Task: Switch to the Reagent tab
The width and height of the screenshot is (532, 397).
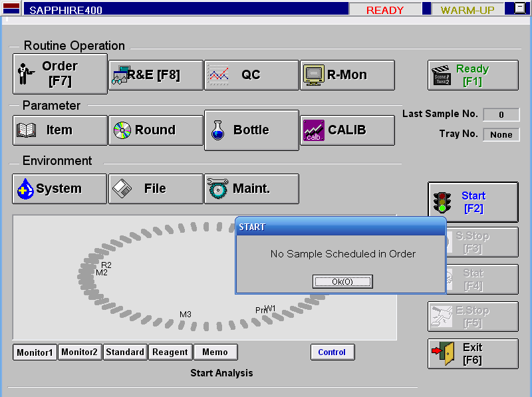Action: [170, 352]
